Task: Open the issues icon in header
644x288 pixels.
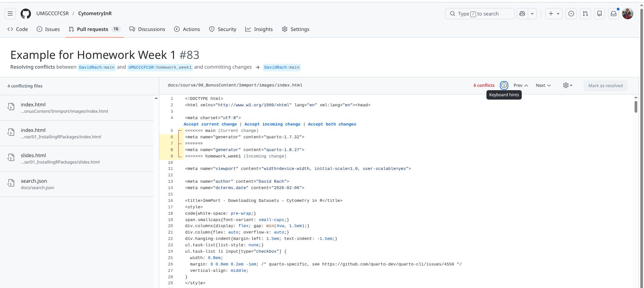Action: click(571, 13)
